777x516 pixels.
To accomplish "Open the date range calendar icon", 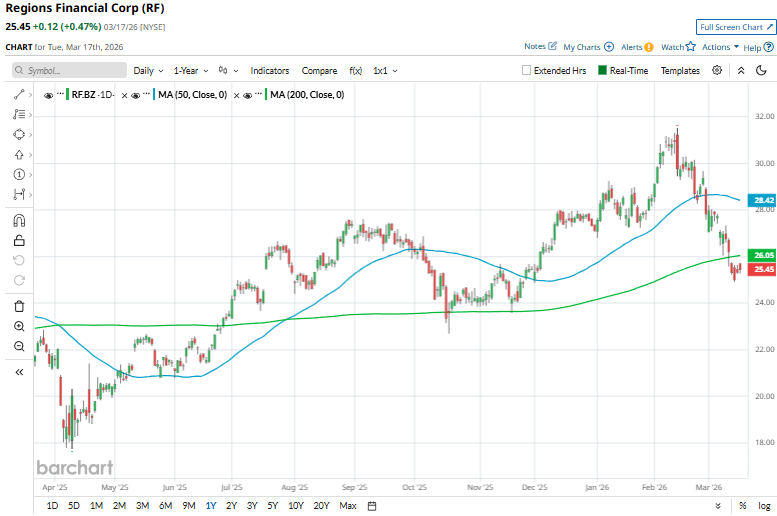I will (372, 506).
